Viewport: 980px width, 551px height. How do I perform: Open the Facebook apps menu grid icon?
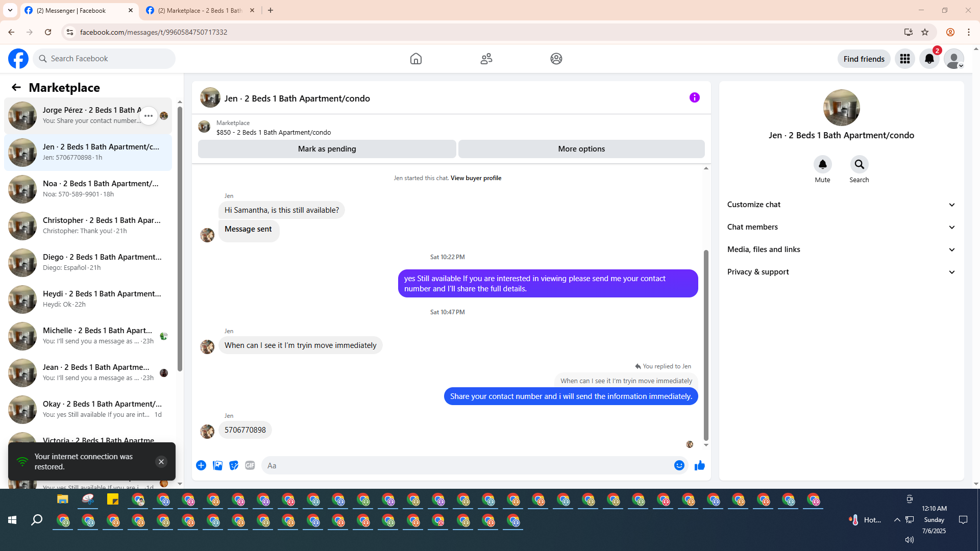pyautogui.click(x=904, y=59)
